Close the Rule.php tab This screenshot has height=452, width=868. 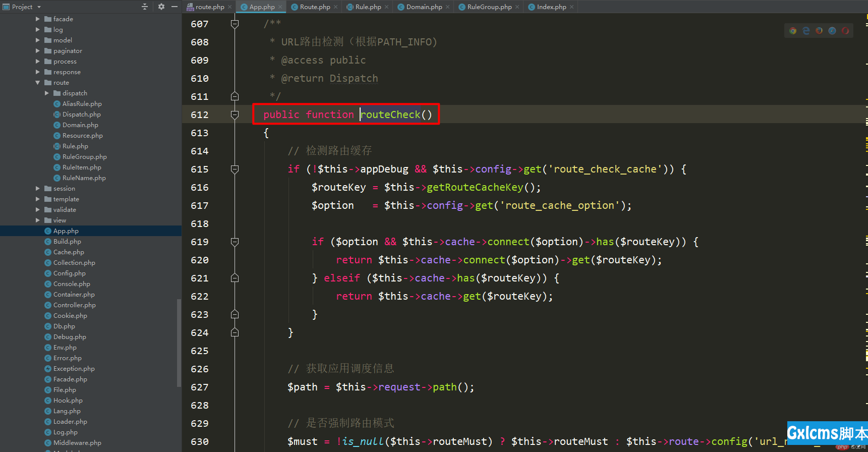point(386,7)
